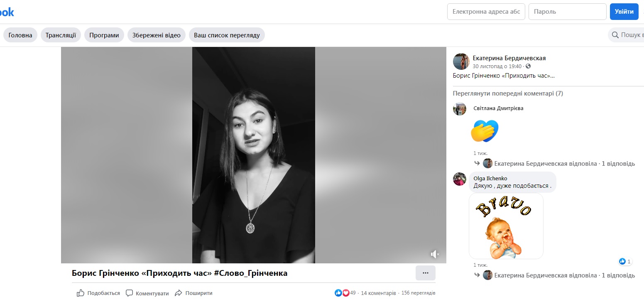Image resolution: width=644 pixels, height=302 pixels.
Task: Click Світлана Дмитрієва's comment avatar
Action: point(460,109)
